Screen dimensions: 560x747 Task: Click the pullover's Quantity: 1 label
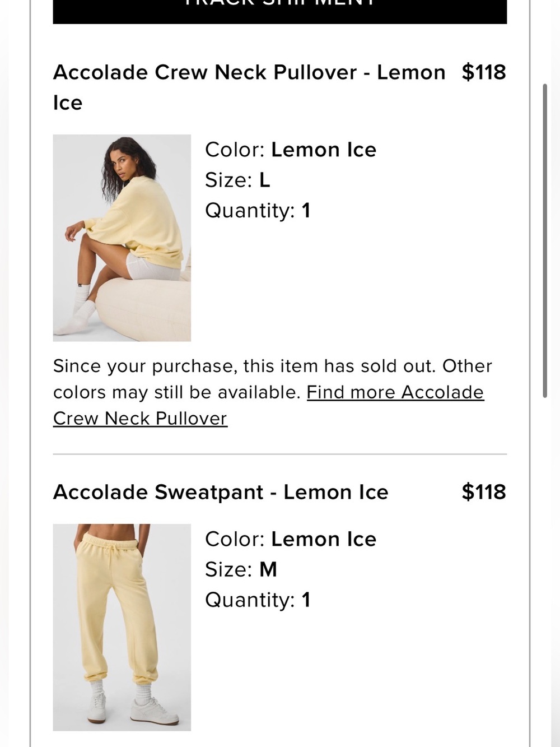pos(258,211)
